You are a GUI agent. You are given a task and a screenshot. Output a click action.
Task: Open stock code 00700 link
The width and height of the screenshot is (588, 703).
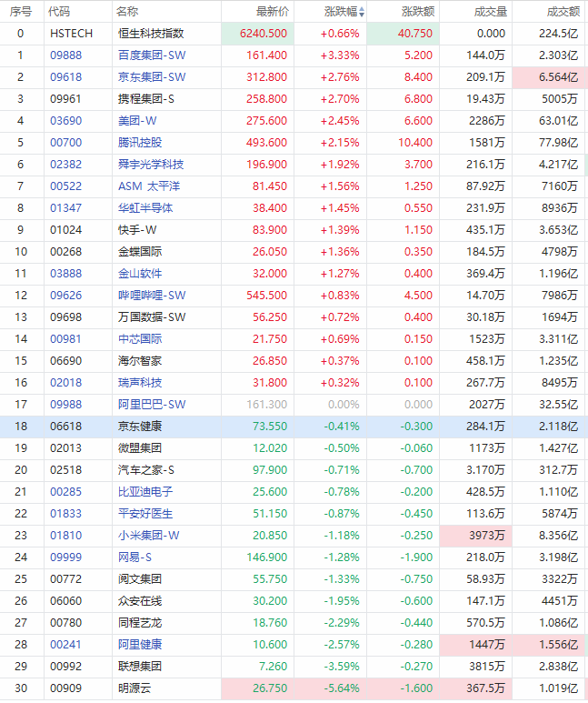tap(65, 143)
